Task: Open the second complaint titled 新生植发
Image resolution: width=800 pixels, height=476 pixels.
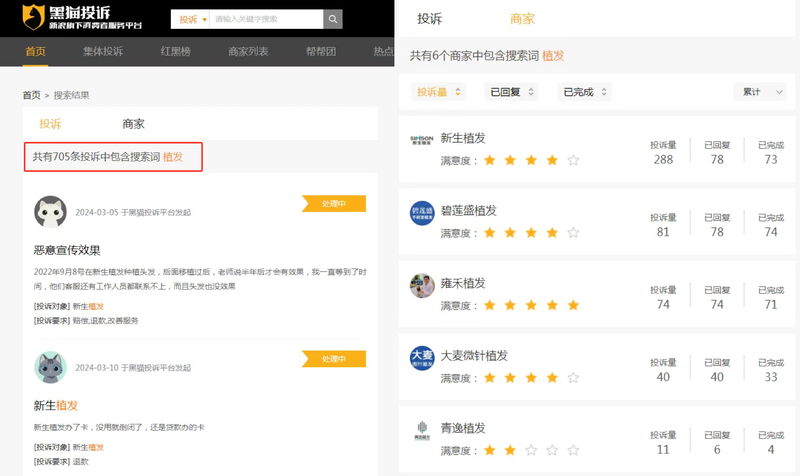Action: (x=56, y=405)
